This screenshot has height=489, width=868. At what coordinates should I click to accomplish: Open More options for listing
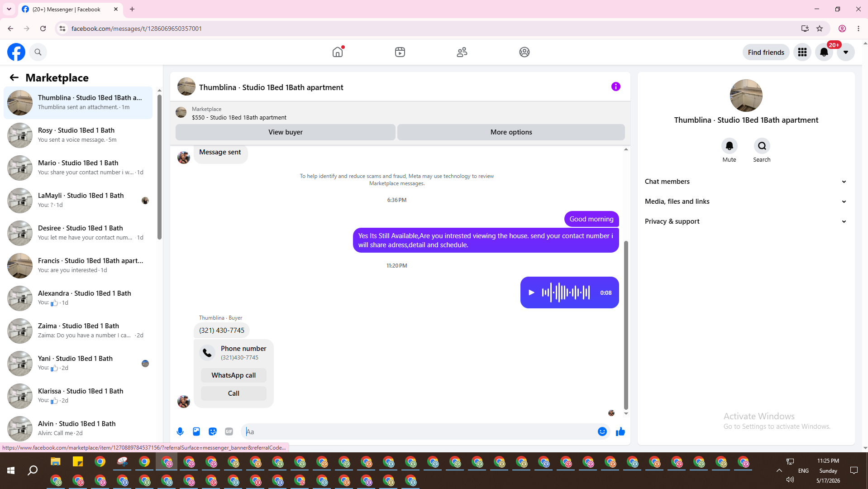click(511, 132)
